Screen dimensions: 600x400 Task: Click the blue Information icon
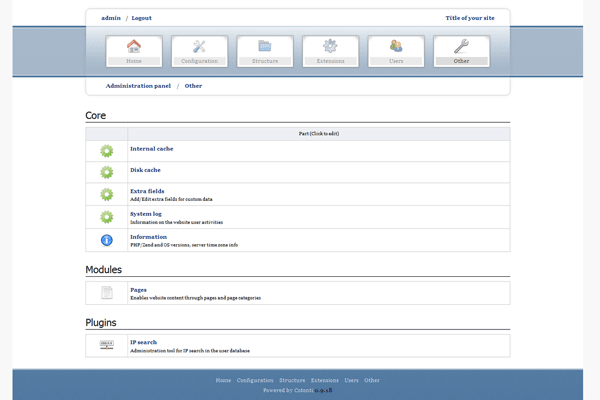107,240
